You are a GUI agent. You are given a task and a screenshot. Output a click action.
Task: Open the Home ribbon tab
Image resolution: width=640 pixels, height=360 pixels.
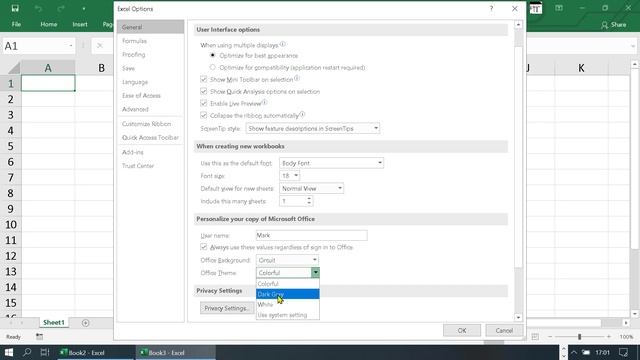[x=49, y=24]
